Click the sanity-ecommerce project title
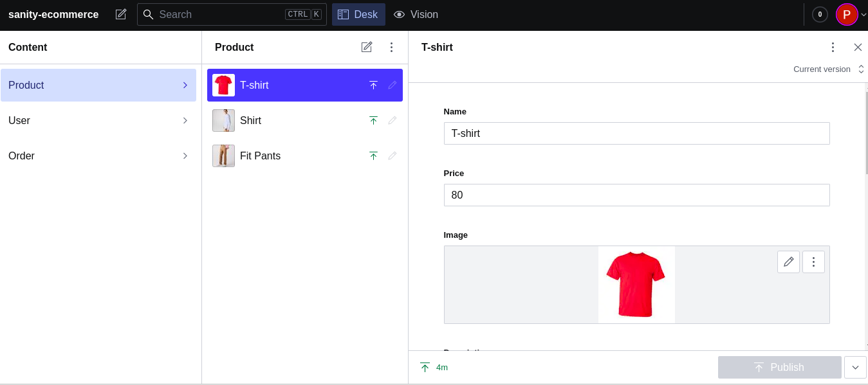The image size is (868, 385). coord(53,14)
